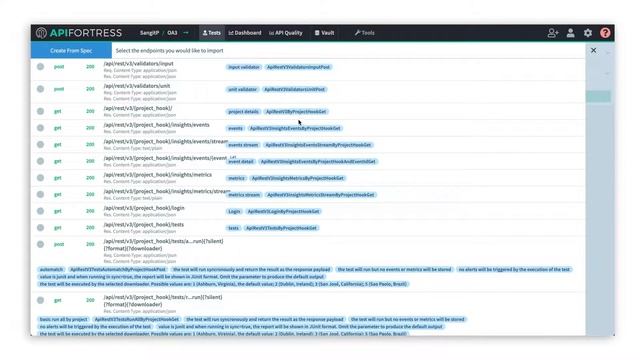Open the red help question icon
Screen dimensions: 640x360
605,33
